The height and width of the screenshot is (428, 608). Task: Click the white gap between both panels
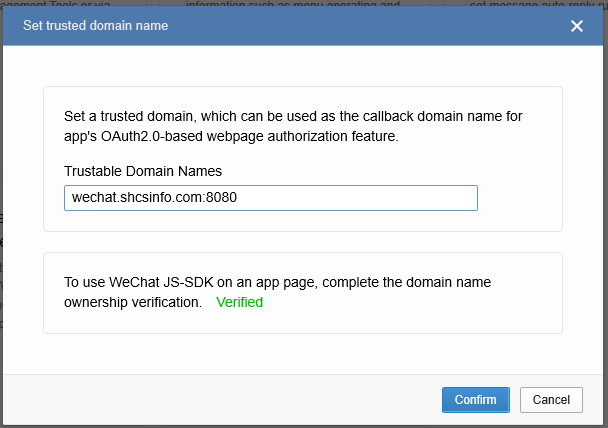tap(300, 242)
